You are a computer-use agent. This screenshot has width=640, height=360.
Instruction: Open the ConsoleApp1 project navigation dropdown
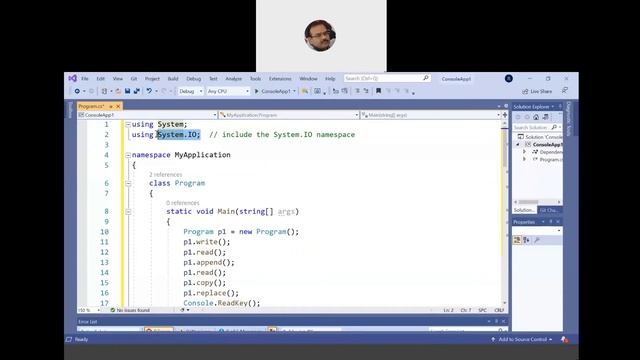pyautogui.click(x=147, y=115)
